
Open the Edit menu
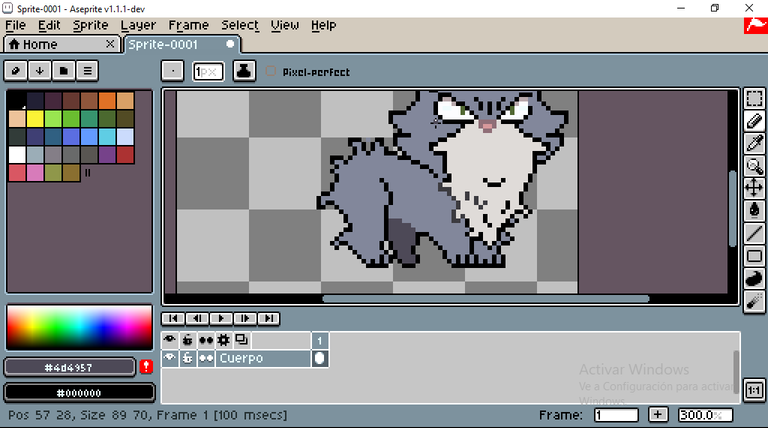coord(49,25)
